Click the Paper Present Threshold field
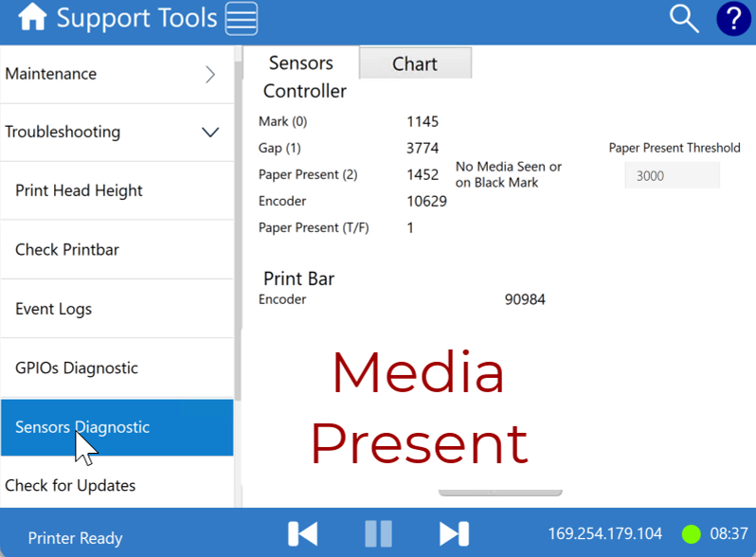 pos(672,175)
